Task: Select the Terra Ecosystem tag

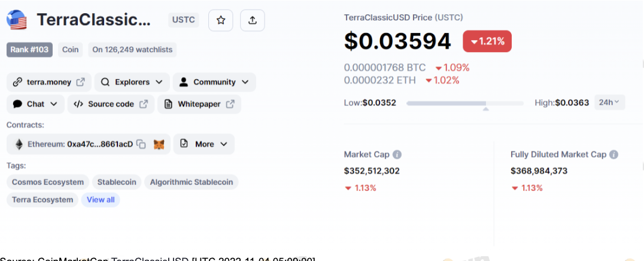Action: 42,200
